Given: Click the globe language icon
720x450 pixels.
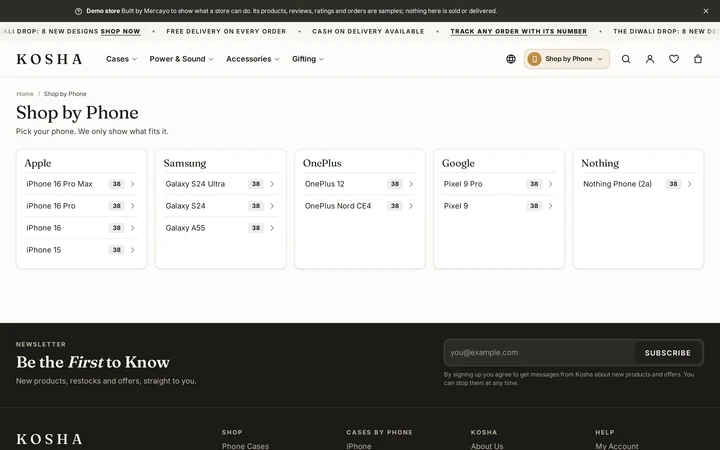Looking at the screenshot, I should [x=511, y=59].
